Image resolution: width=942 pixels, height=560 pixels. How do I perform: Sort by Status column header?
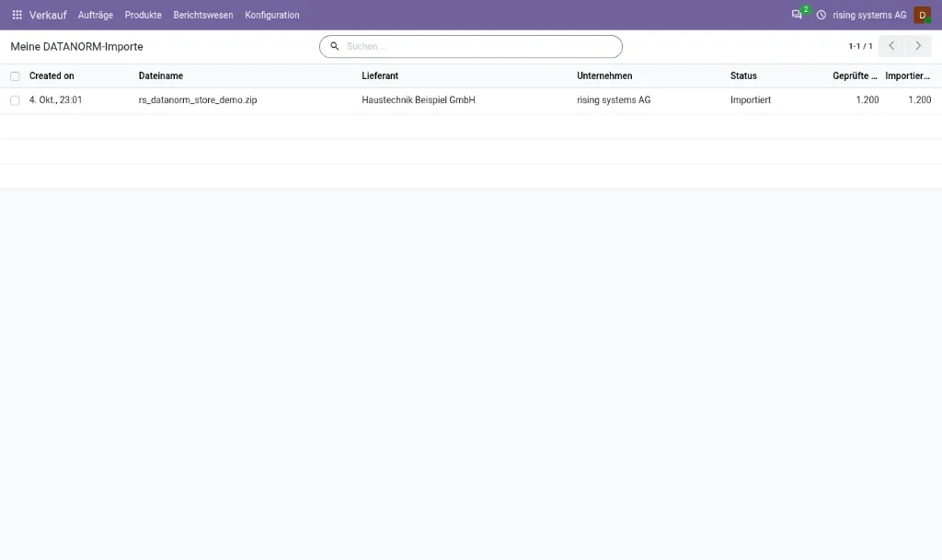[743, 75]
